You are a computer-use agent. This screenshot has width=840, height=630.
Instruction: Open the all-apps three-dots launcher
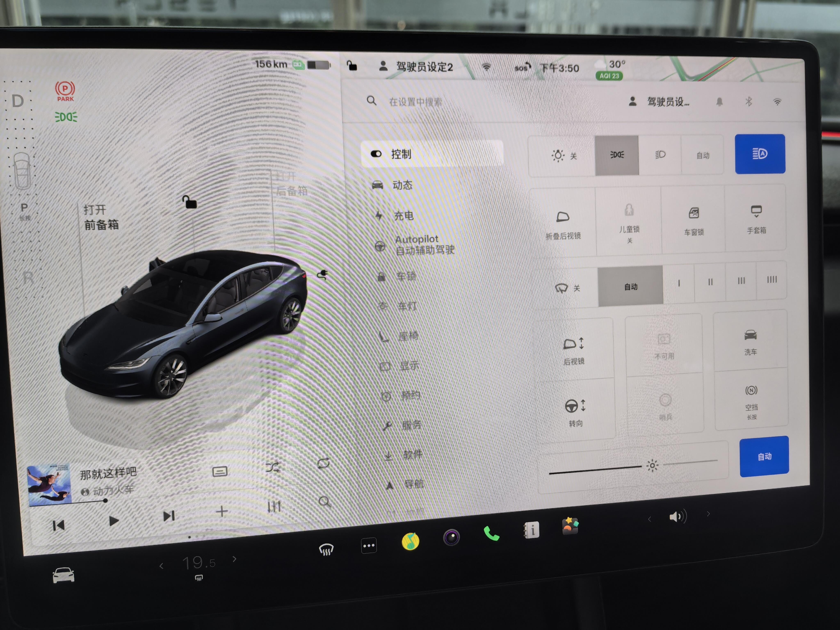369,546
